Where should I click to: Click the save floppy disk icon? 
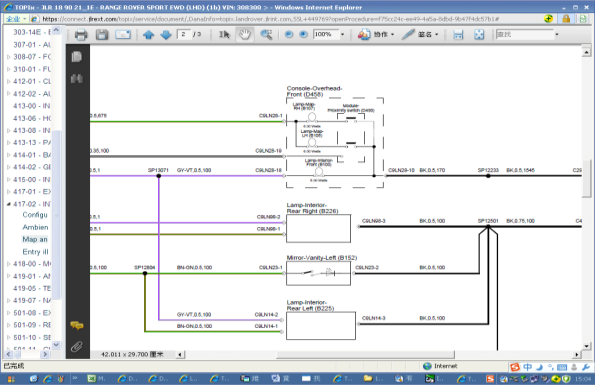click(x=102, y=35)
